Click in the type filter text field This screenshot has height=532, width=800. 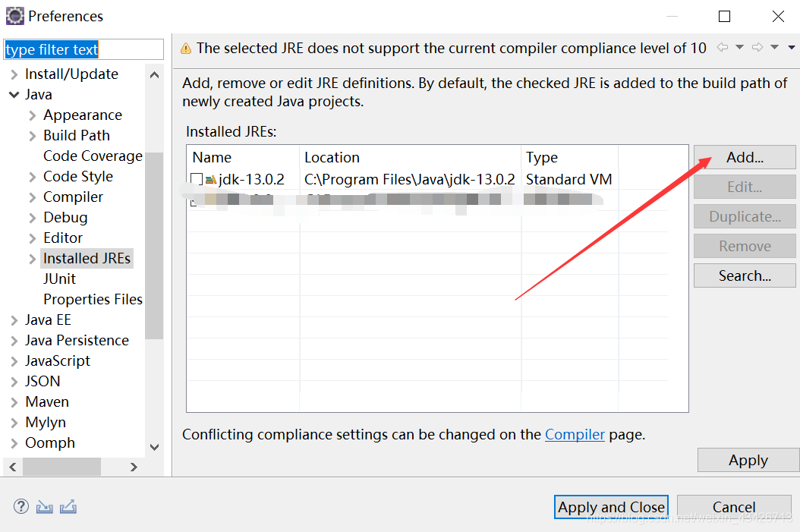[83, 49]
